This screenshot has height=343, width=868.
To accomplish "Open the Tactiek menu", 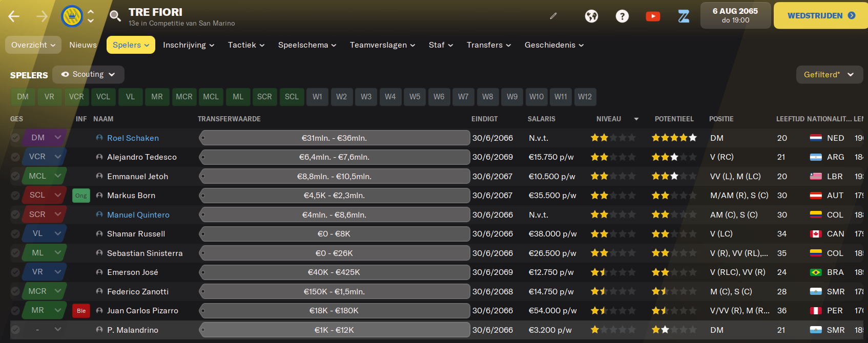I will coord(246,45).
